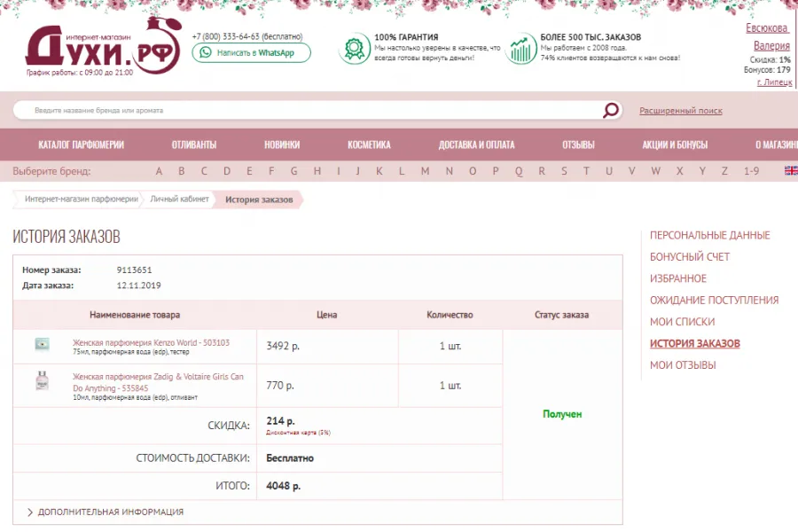Open Акции и бонусы menu item
Screen dimensions: 798x532
pyautogui.click(x=675, y=145)
